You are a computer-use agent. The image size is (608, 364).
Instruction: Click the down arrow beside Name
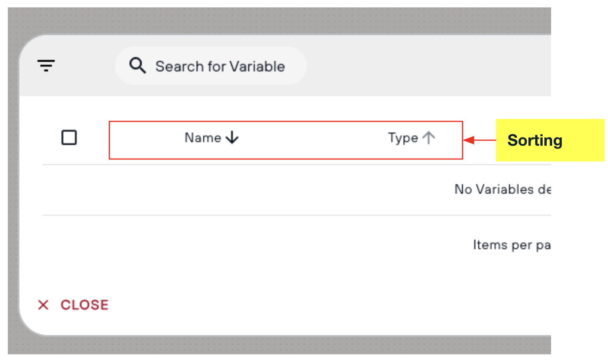(x=232, y=137)
